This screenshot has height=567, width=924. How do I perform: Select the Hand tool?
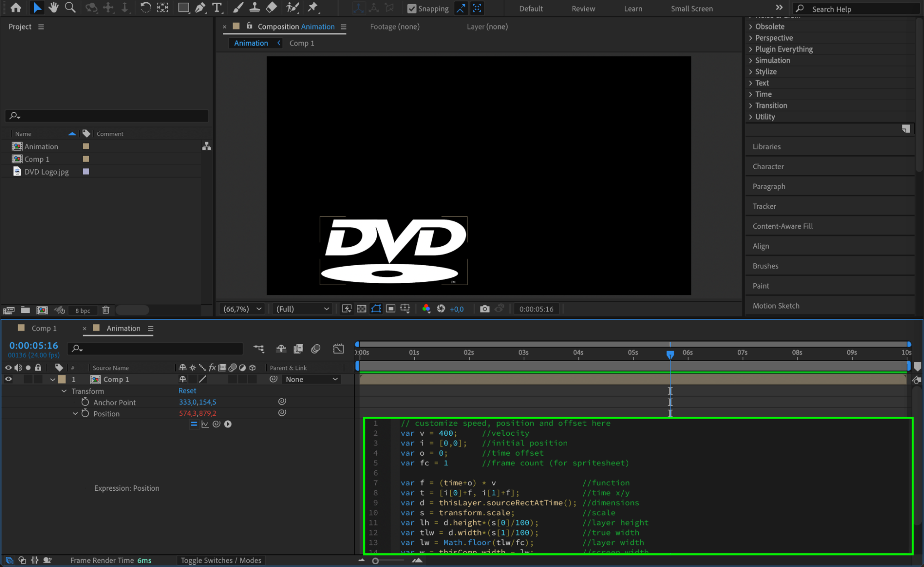click(x=54, y=7)
